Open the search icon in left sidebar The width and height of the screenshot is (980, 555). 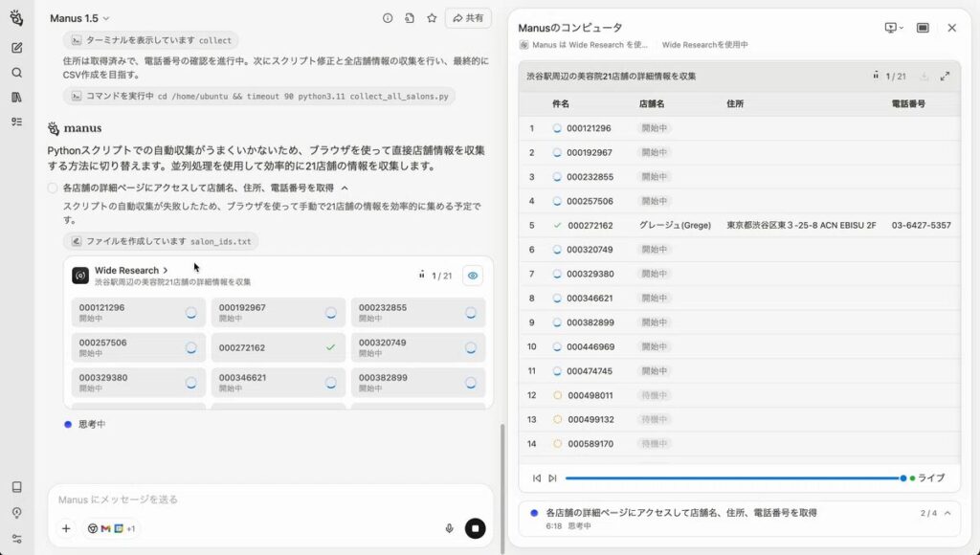click(x=17, y=72)
